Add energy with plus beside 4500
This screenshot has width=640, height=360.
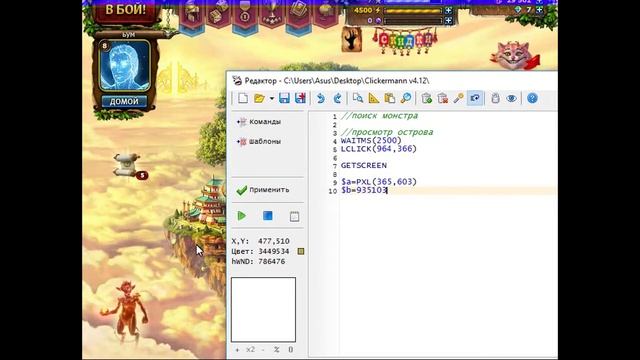[449, 10]
